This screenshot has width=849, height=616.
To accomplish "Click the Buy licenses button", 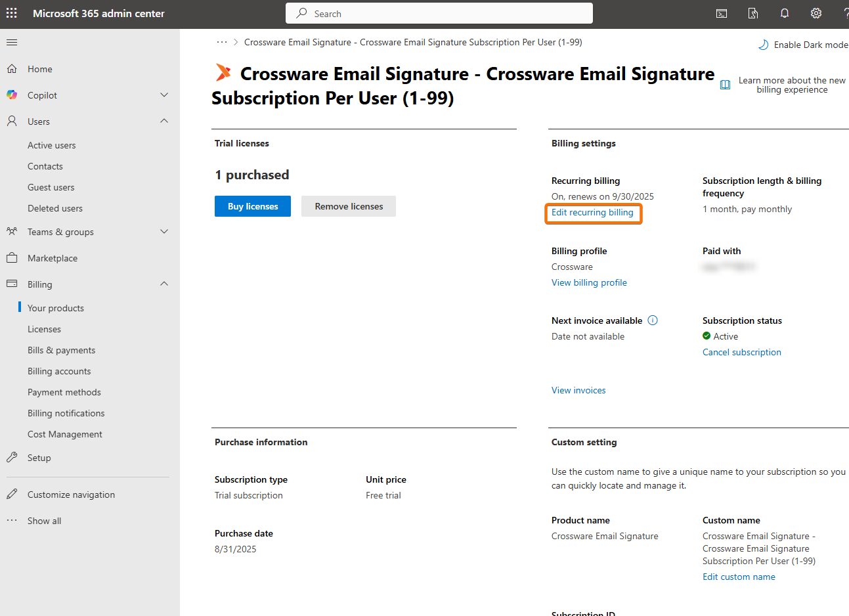I will click(x=253, y=206).
